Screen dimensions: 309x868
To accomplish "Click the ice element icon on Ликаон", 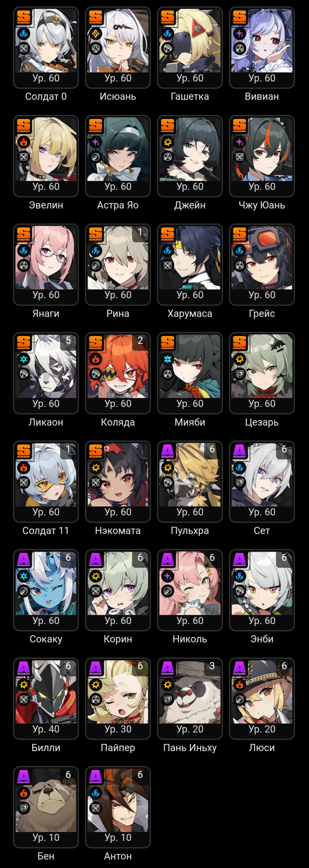I will 24,359.
